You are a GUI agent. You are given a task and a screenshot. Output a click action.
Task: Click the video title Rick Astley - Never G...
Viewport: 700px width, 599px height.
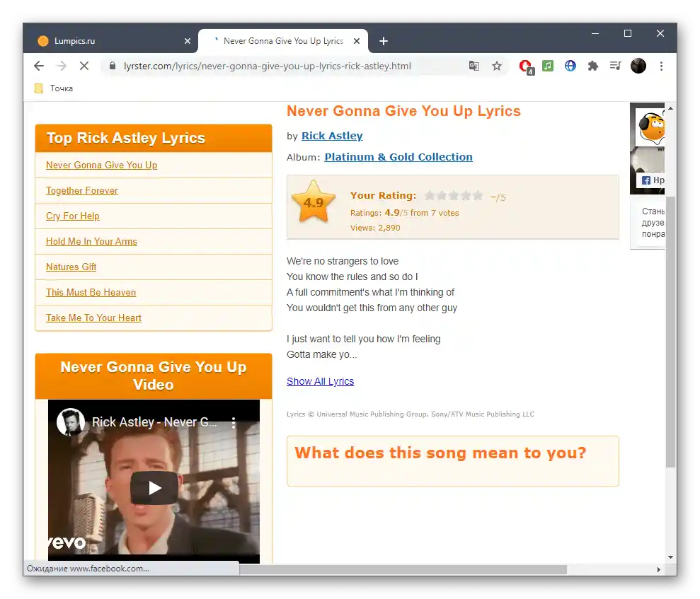click(154, 422)
